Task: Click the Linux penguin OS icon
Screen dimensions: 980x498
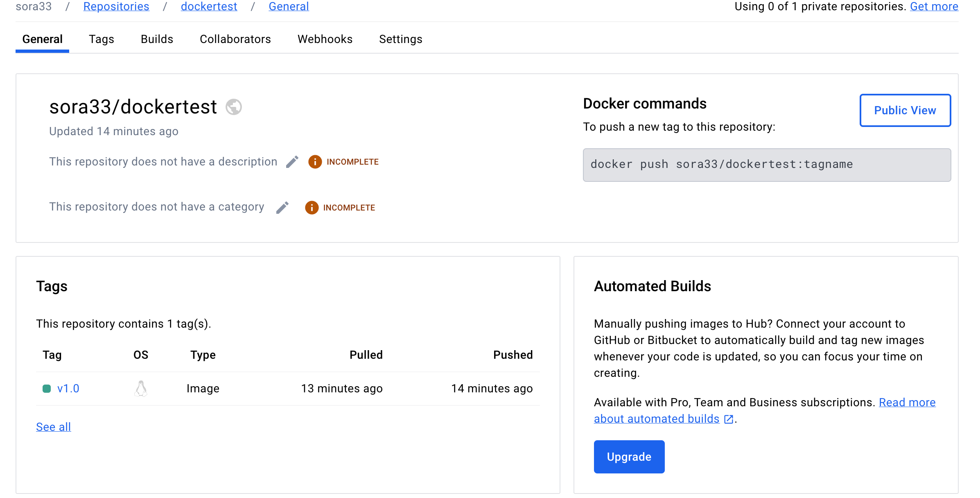Action: (141, 389)
